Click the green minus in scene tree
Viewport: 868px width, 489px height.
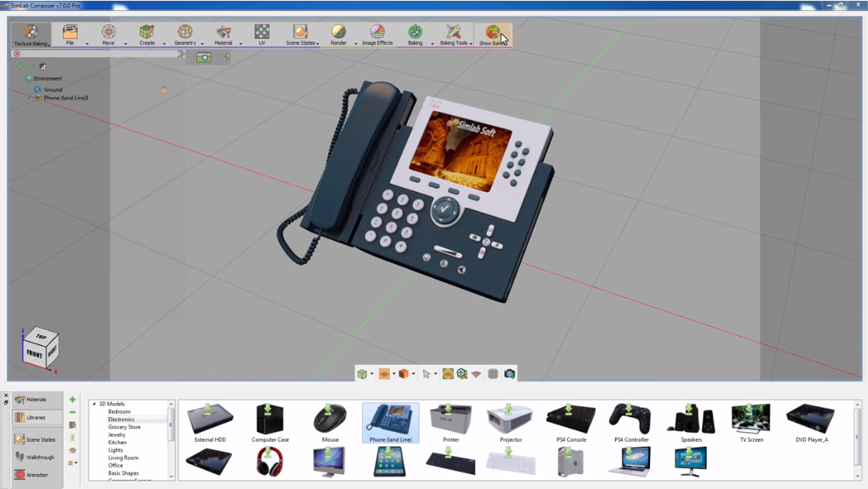tap(31, 66)
